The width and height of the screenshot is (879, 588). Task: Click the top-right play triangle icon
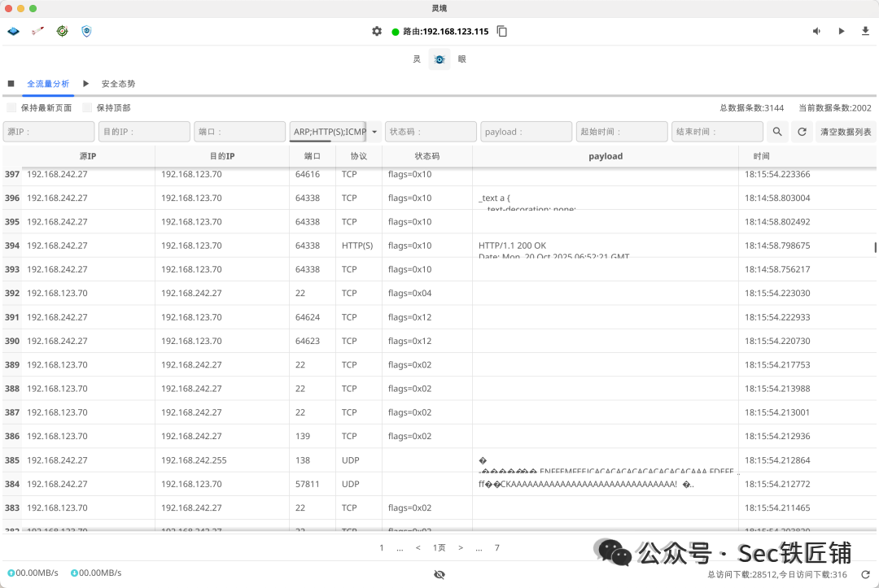click(842, 32)
